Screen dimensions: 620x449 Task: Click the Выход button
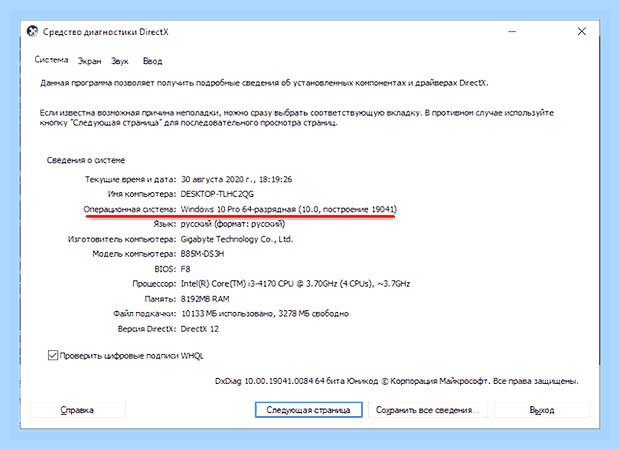(x=542, y=410)
